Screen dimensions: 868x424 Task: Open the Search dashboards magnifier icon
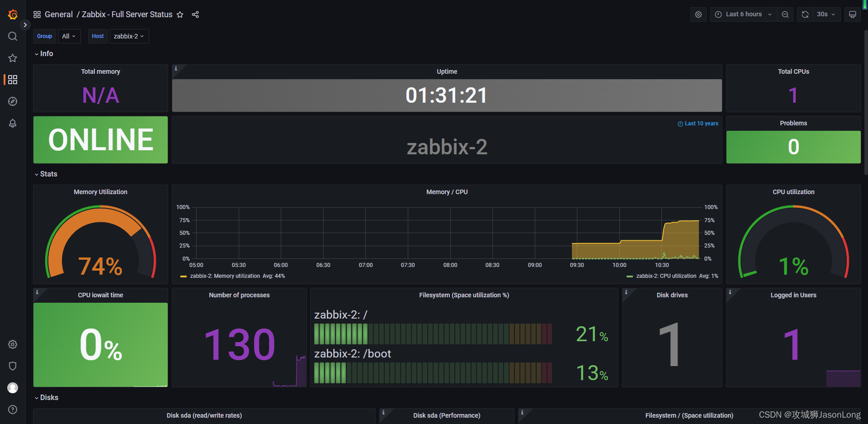tap(12, 36)
